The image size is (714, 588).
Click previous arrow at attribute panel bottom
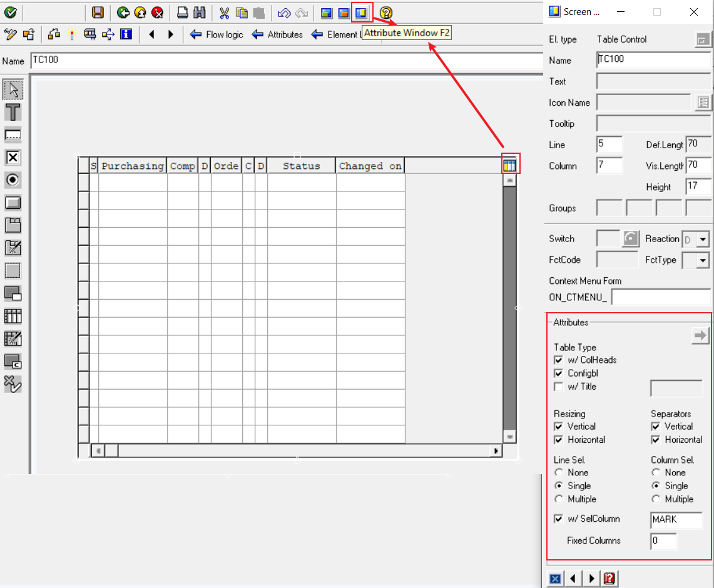573,579
